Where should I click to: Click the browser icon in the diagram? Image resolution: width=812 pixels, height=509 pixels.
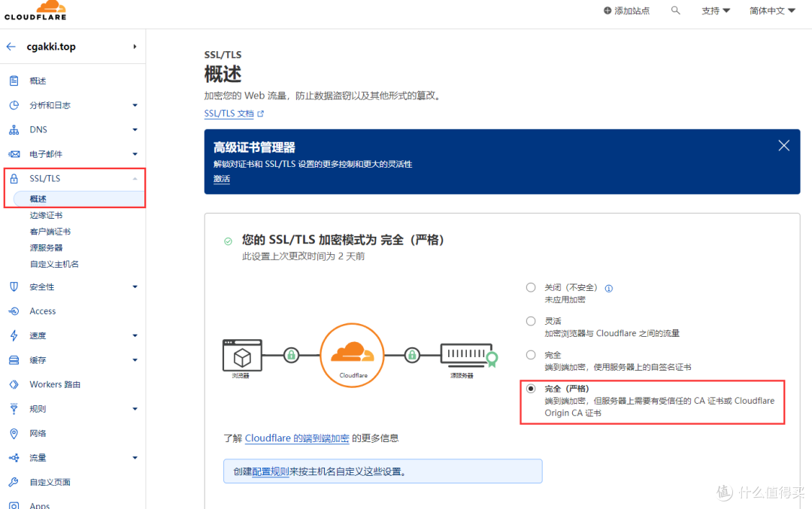[242, 355]
